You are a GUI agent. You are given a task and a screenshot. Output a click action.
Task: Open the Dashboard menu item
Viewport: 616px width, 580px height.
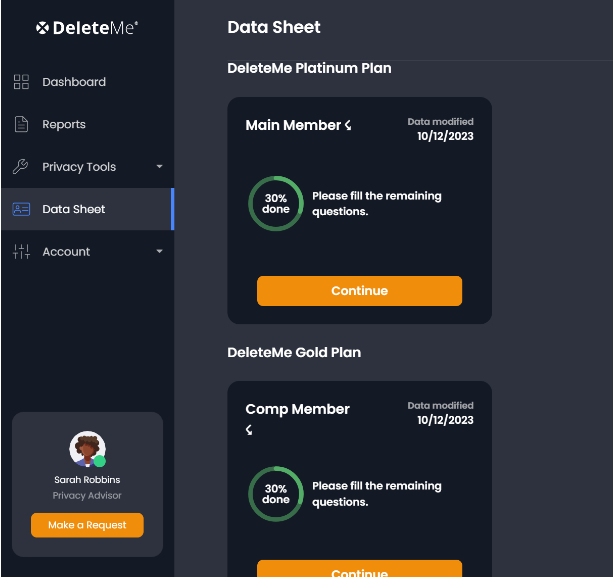pyautogui.click(x=87, y=82)
